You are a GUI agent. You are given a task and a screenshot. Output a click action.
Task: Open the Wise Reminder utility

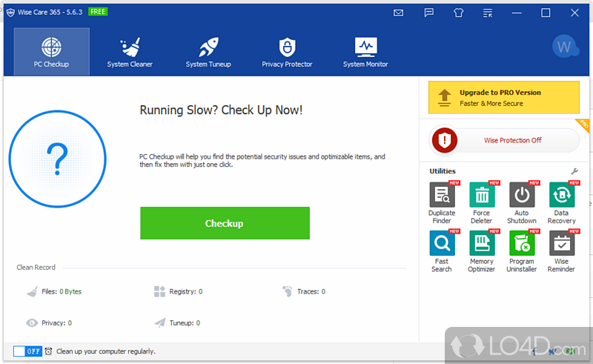[x=561, y=244]
